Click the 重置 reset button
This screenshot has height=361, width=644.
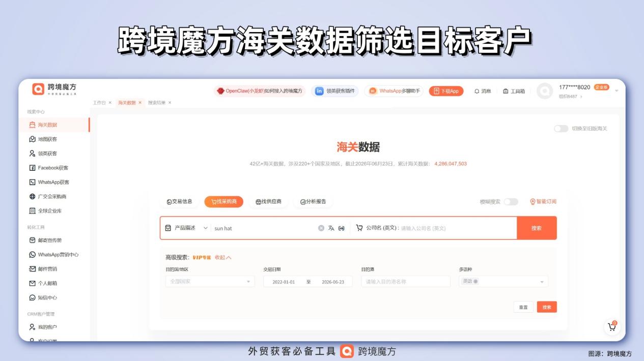click(x=523, y=307)
